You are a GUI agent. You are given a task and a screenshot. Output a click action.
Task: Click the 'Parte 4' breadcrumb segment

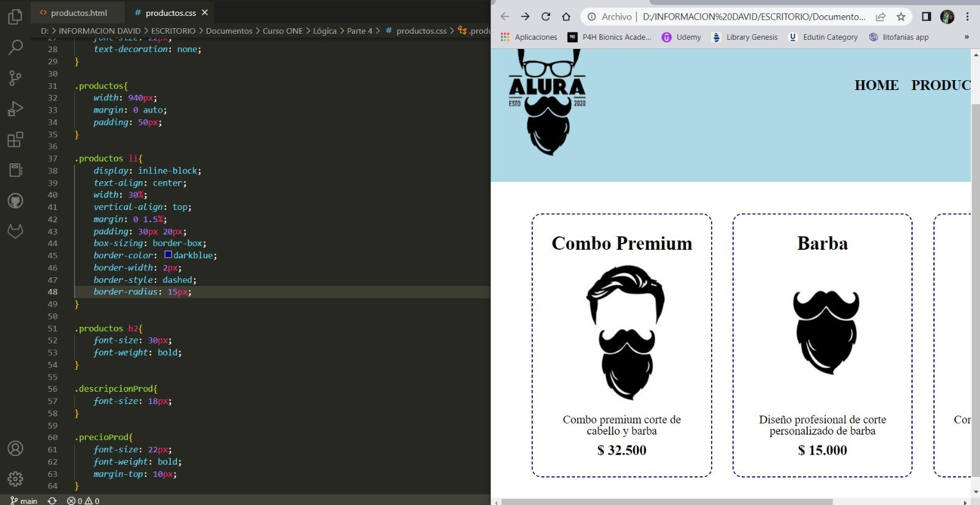(x=360, y=31)
